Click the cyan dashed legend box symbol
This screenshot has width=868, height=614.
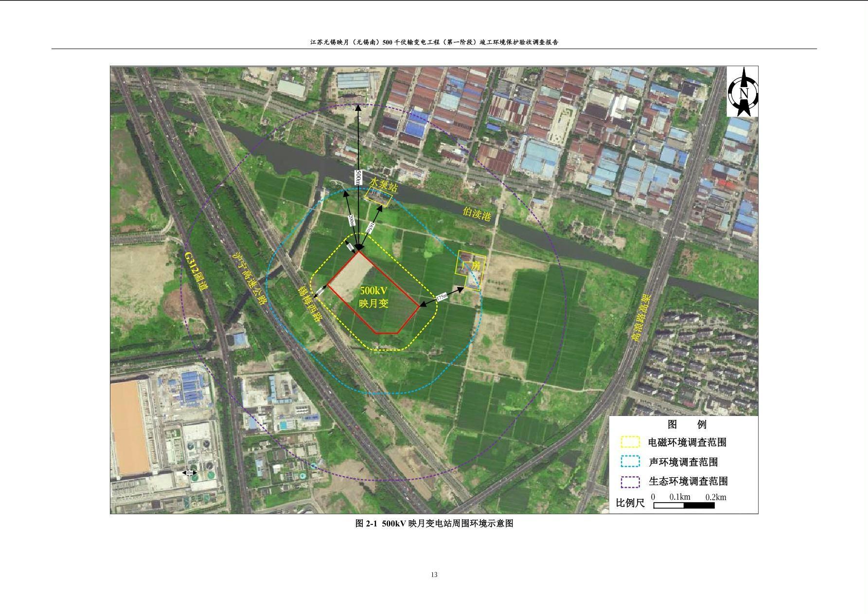(x=630, y=462)
